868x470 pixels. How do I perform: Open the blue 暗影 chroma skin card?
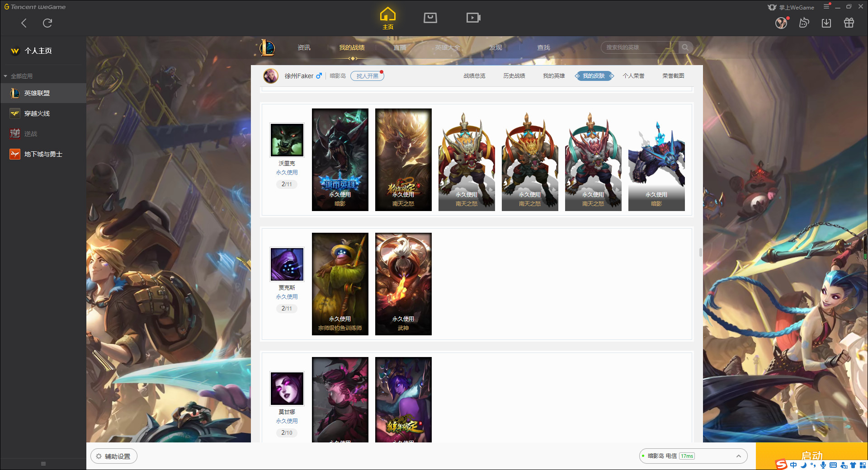coord(656,160)
